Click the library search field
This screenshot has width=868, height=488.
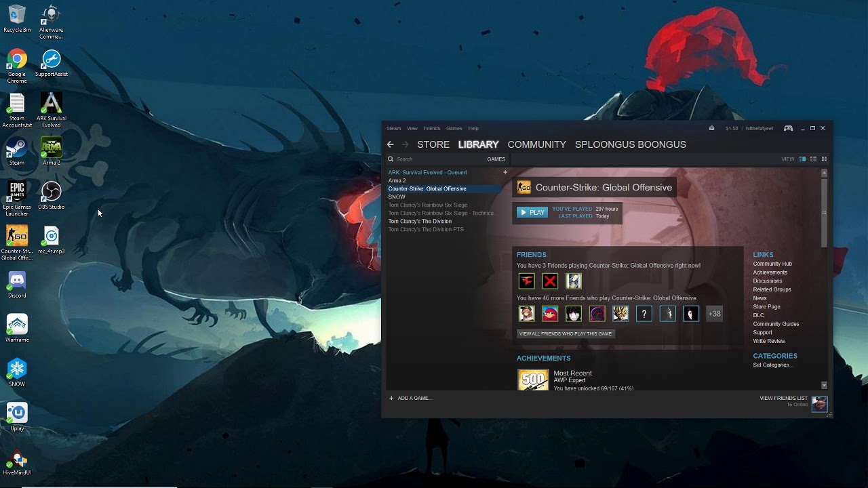pyautogui.click(x=435, y=159)
